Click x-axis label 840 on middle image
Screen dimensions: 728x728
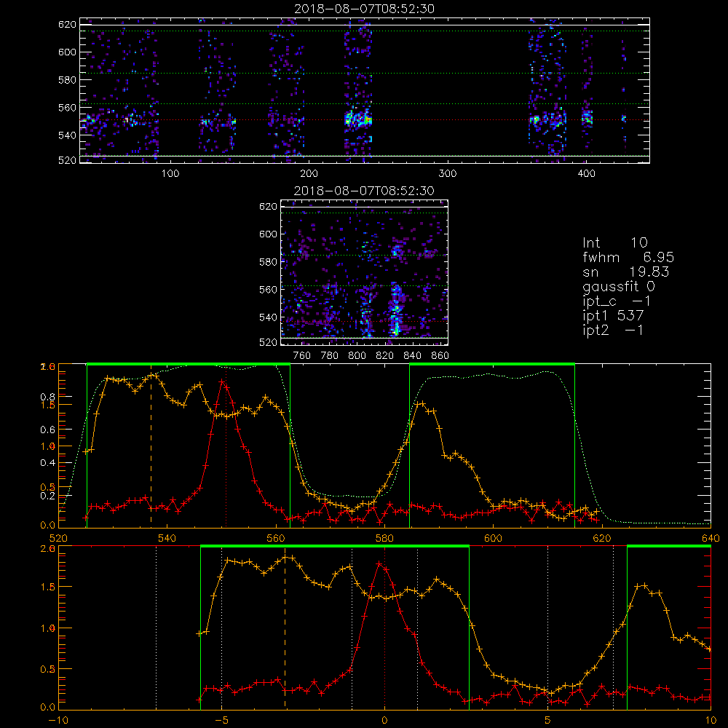(412, 356)
